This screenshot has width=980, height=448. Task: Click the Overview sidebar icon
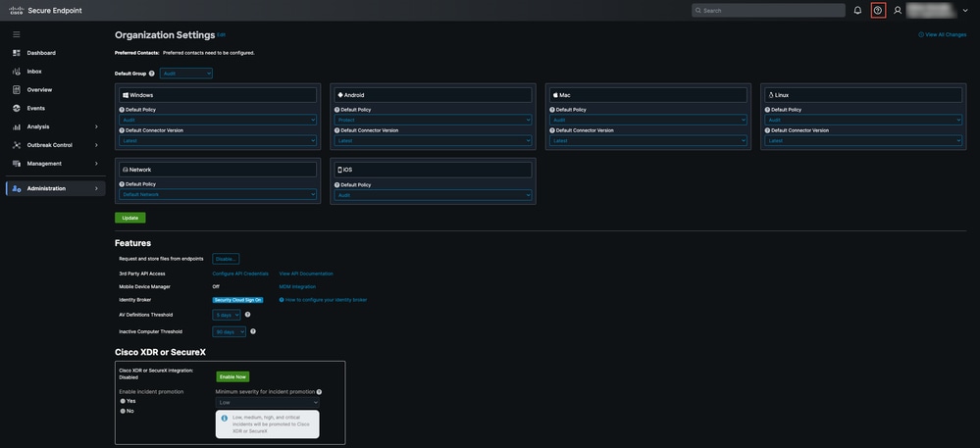coord(17,90)
